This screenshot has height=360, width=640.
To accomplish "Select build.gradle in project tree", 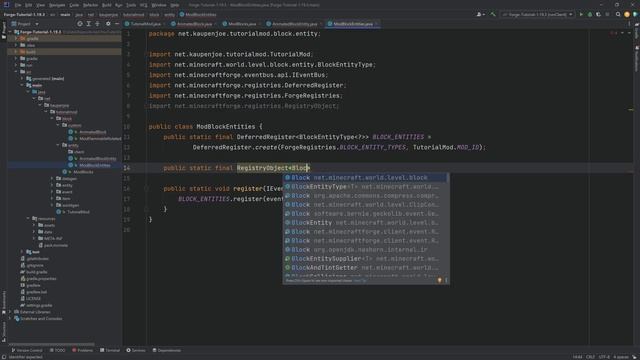I will coord(37,272).
